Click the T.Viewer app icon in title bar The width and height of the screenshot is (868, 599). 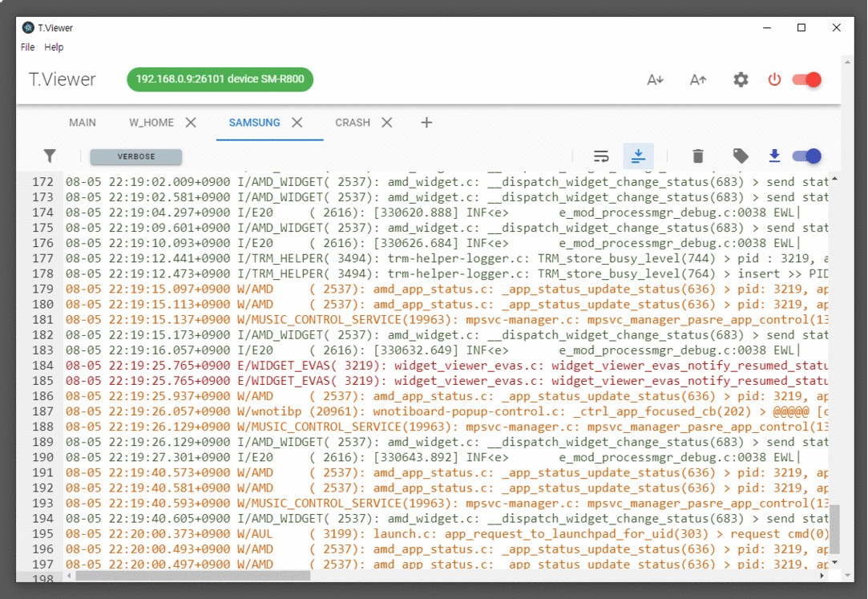point(28,28)
